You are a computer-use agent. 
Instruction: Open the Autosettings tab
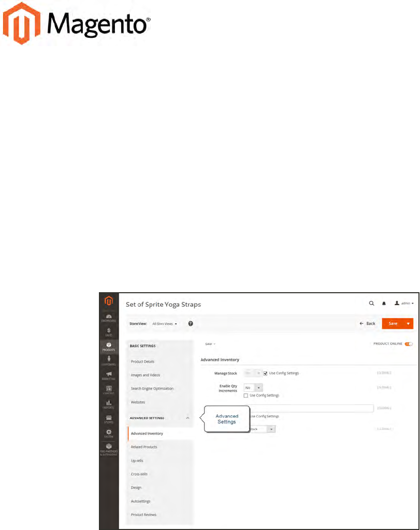tap(140, 502)
